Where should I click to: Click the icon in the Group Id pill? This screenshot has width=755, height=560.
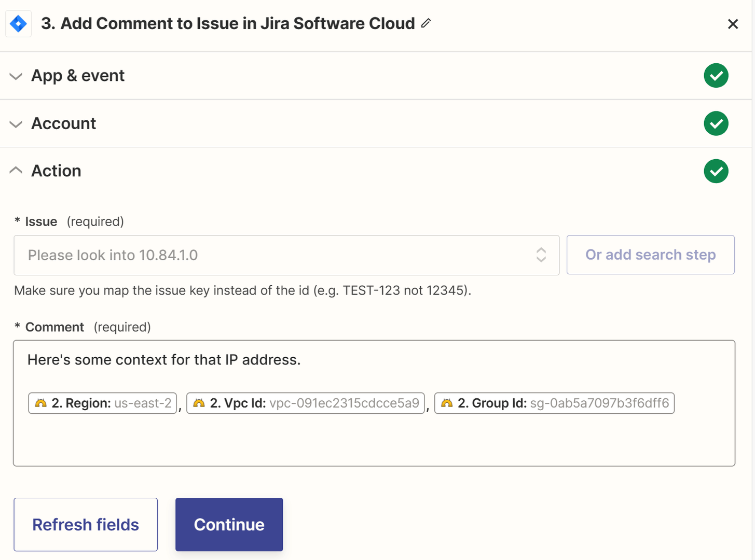(447, 403)
